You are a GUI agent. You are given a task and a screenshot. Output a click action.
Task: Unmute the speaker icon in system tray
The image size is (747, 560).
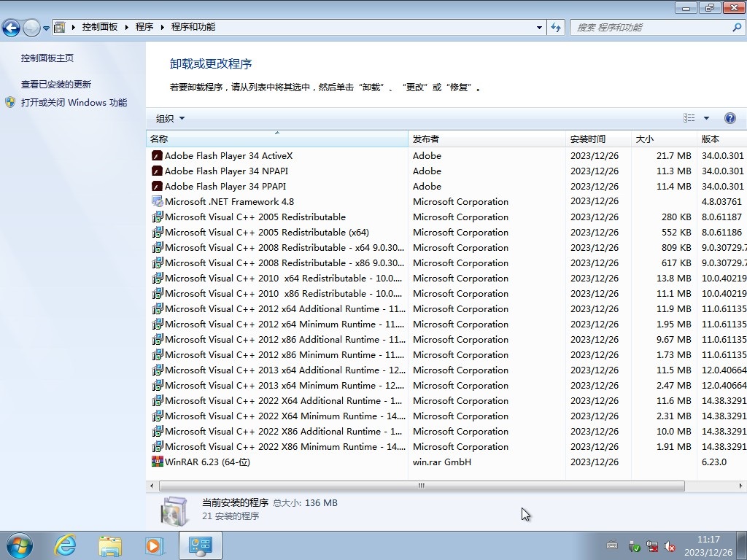[670, 545]
